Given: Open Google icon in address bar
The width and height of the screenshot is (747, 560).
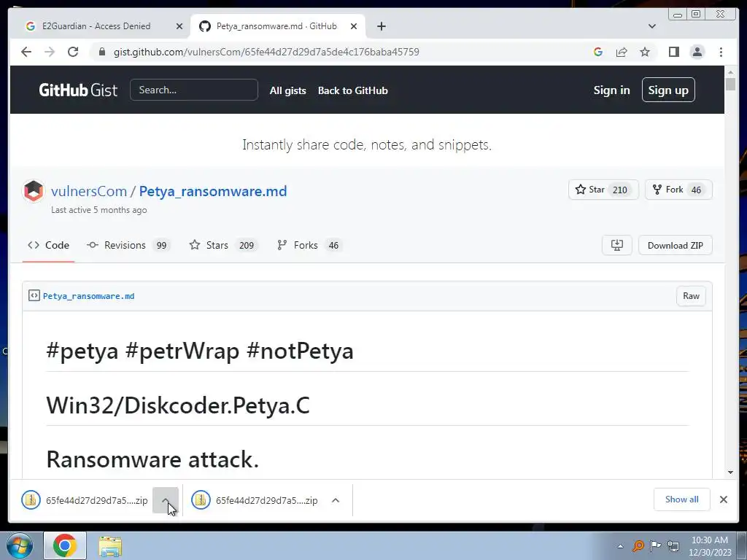Looking at the screenshot, I should [598, 52].
